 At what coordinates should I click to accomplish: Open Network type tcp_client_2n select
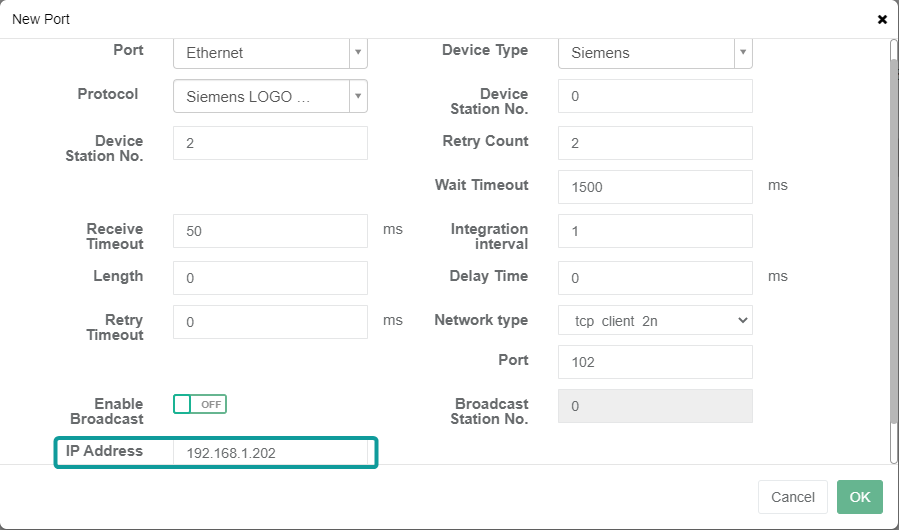(x=655, y=320)
